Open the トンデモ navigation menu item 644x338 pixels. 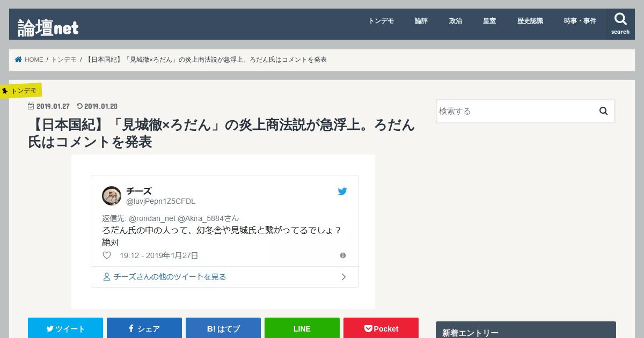pyautogui.click(x=381, y=21)
